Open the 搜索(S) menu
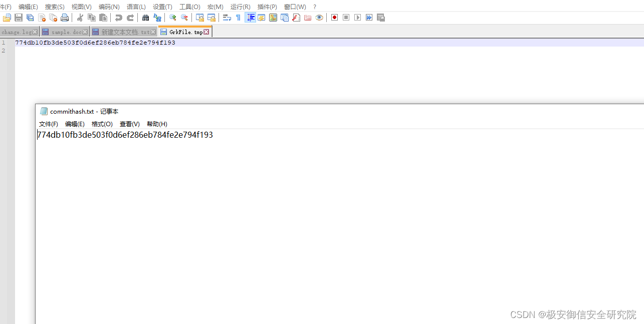Image resolution: width=644 pixels, height=324 pixels. 55,7
